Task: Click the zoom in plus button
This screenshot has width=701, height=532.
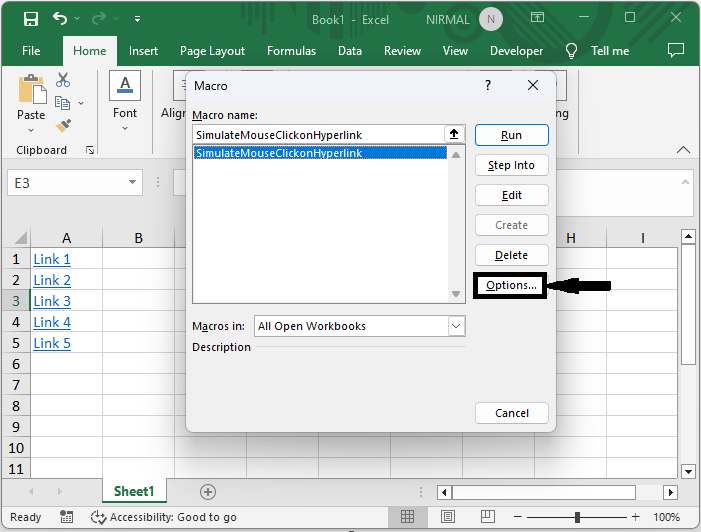Action: click(x=635, y=517)
